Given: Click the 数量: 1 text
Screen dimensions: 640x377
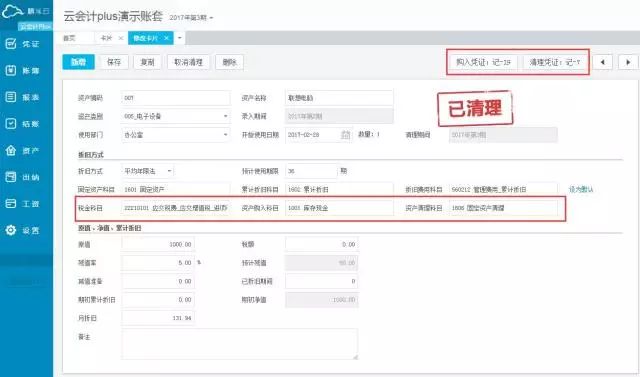Looking at the screenshot, I should (369, 134).
